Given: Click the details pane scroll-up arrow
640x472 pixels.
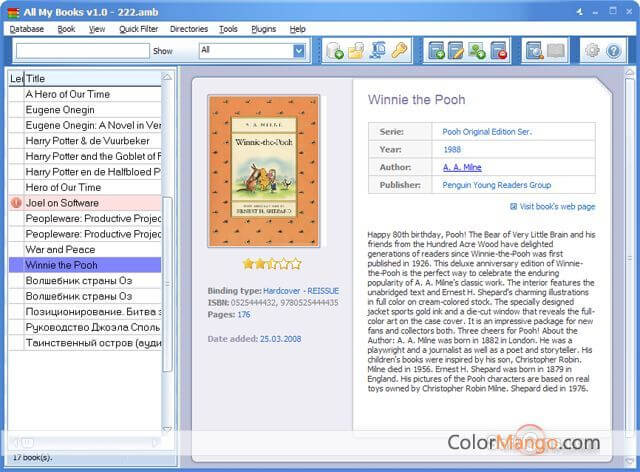Looking at the screenshot, I should point(629,73).
